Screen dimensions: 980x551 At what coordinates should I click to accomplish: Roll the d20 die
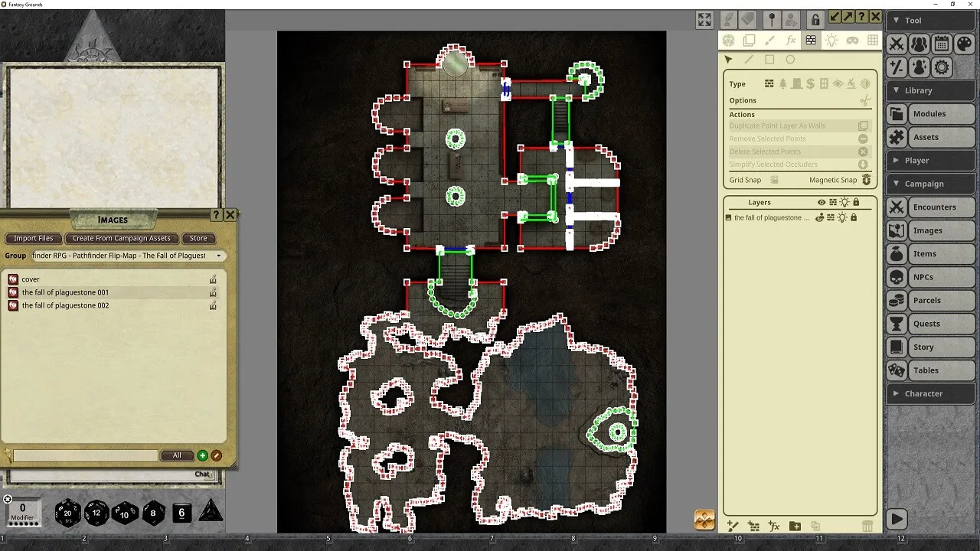[67, 513]
